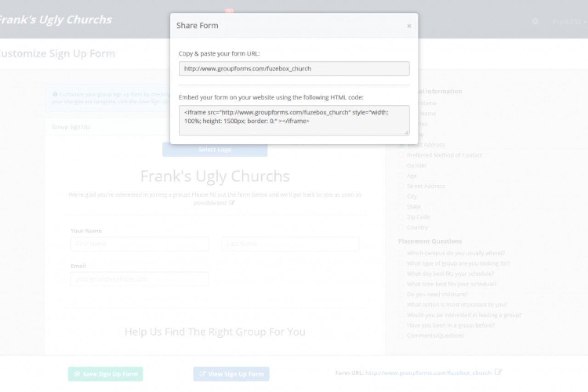Enable the Zip Code checkbox
This screenshot has width=588, height=392.
[x=401, y=217]
